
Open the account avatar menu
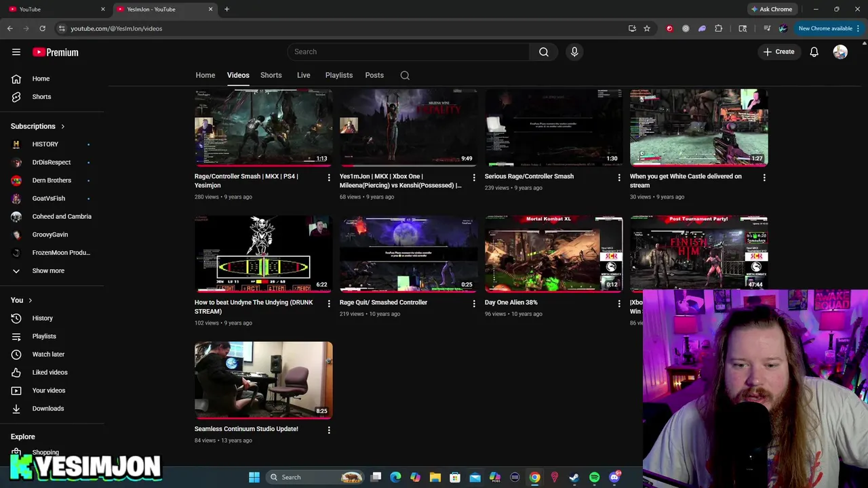840,52
